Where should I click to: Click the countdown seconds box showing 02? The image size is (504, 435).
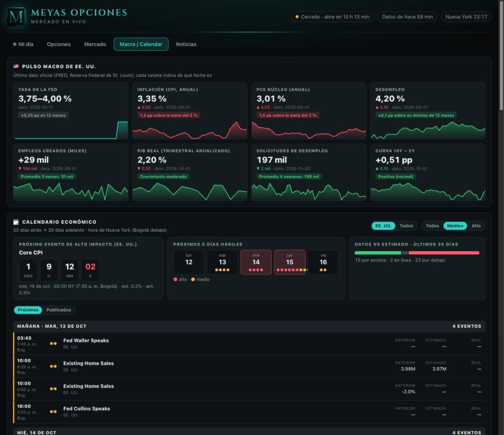coord(90,270)
